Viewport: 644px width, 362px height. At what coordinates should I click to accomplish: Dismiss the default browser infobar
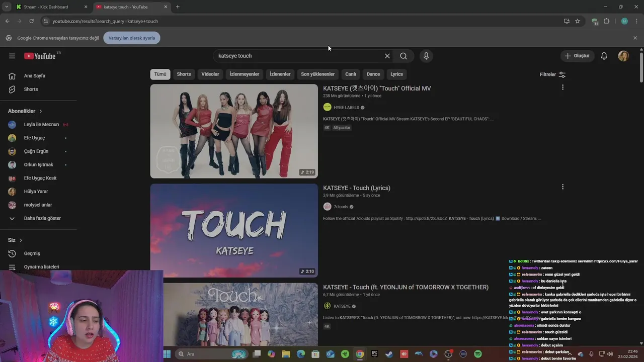(635, 38)
